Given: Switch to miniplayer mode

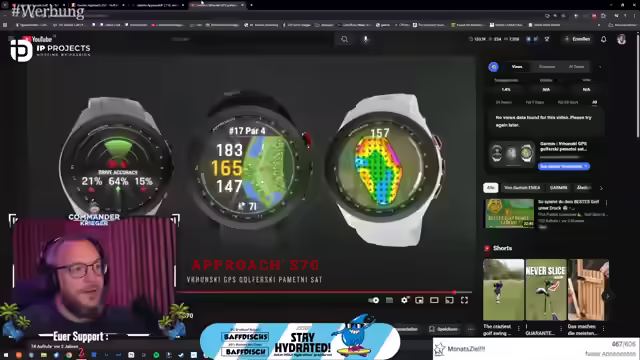Looking at the screenshot, I should [419, 300].
